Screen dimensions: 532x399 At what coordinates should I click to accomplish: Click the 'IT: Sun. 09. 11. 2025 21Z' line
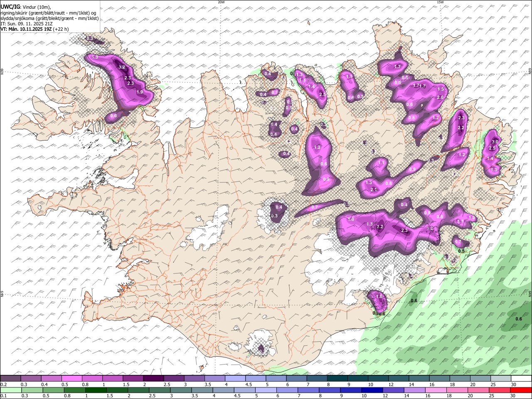click(27, 24)
